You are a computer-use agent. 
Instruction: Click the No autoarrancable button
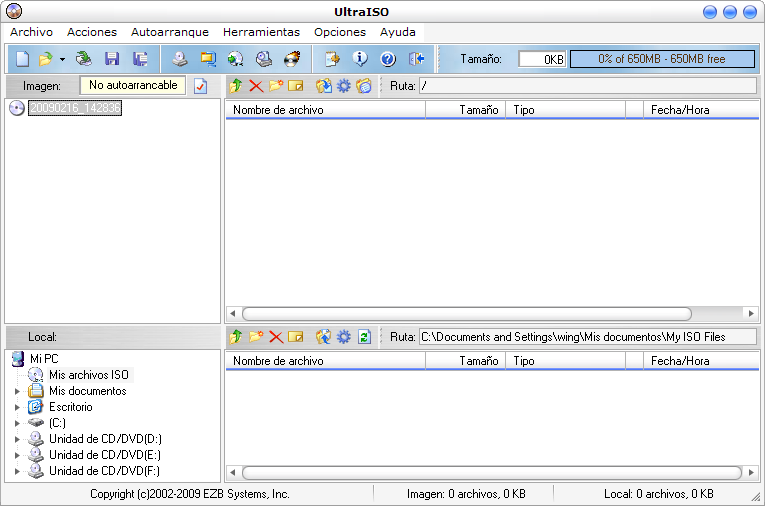pyautogui.click(x=133, y=86)
